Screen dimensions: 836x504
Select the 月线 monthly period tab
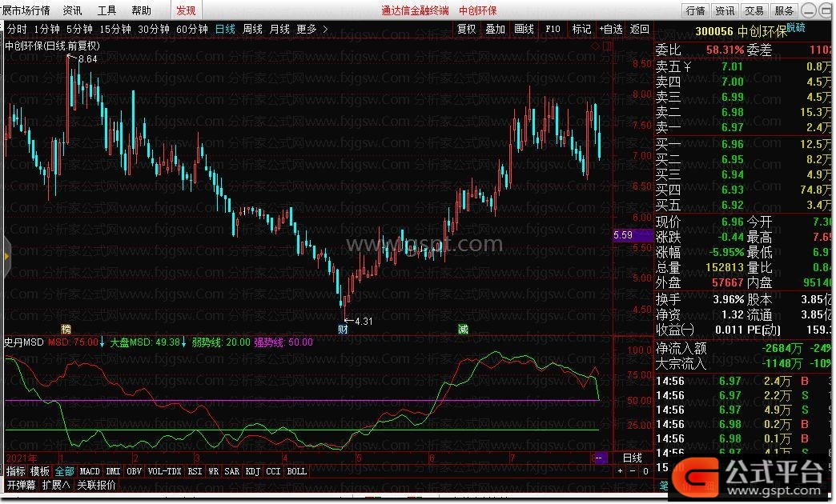click(279, 29)
